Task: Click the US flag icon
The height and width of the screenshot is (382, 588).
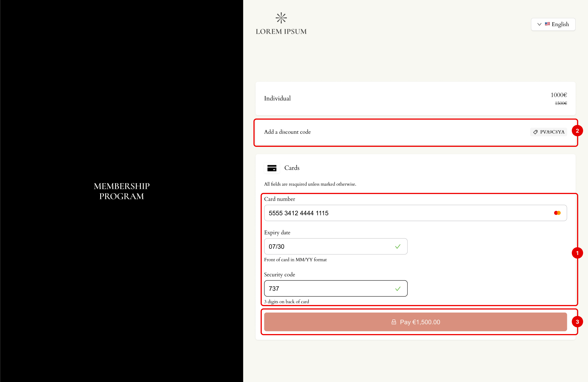Action: 547,24
